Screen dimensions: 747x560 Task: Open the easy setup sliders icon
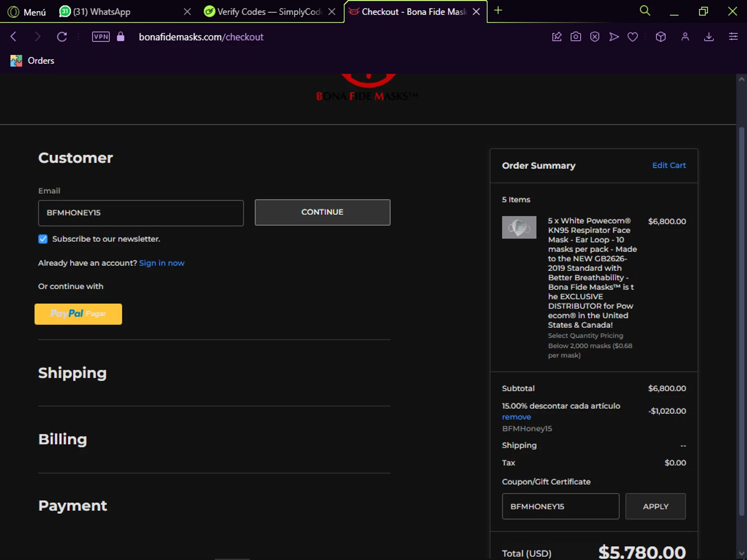pos(733,36)
